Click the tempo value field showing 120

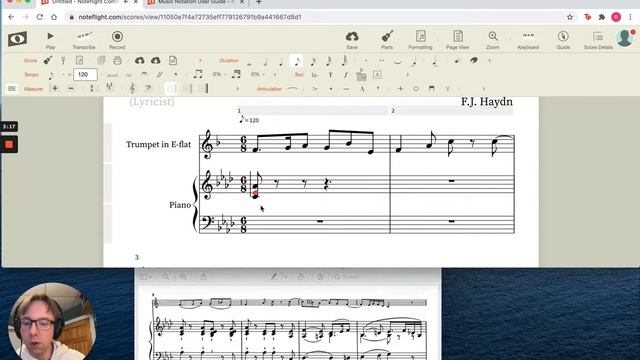point(85,75)
